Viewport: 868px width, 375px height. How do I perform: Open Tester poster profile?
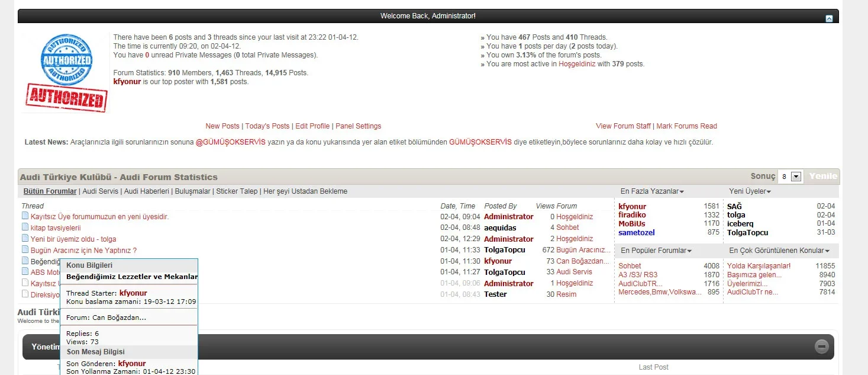pyautogui.click(x=495, y=294)
